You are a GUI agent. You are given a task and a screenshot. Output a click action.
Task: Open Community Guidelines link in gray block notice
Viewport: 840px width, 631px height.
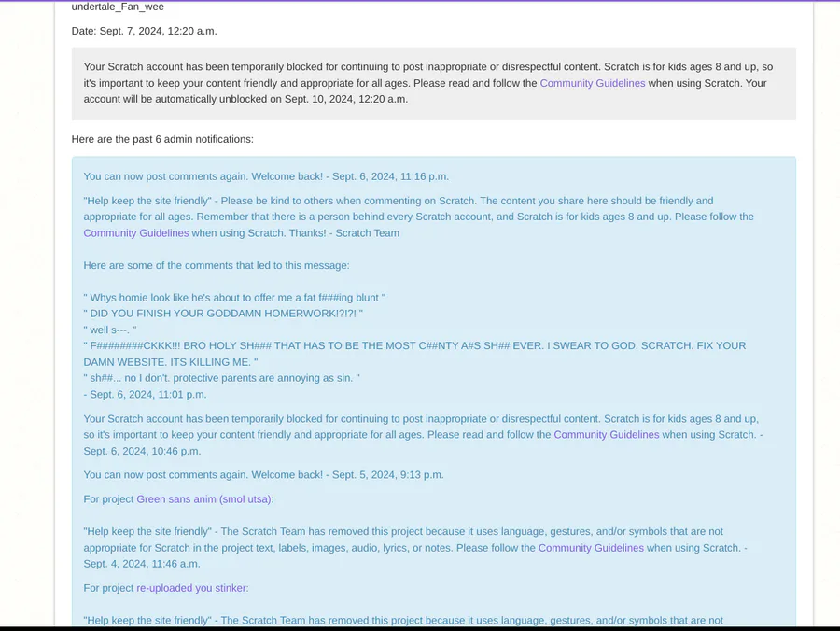(x=593, y=83)
